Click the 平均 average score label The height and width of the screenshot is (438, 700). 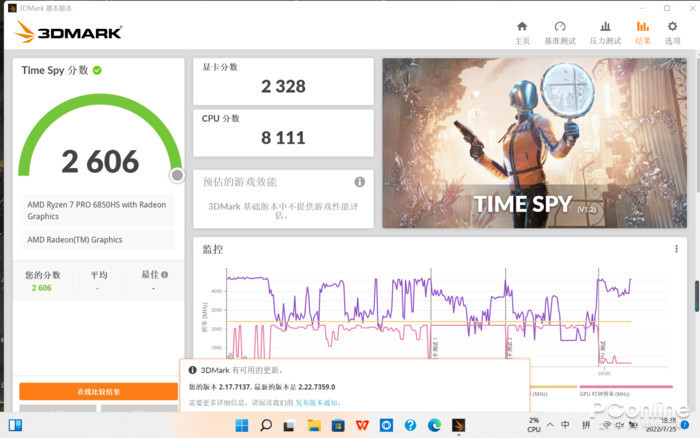coord(99,275)
